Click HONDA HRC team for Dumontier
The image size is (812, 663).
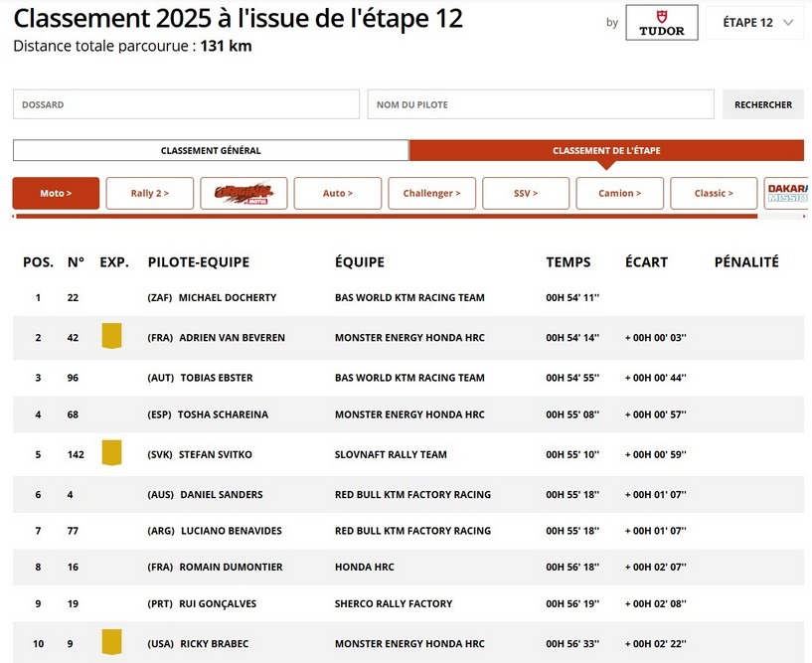click(x=364, y=568)
